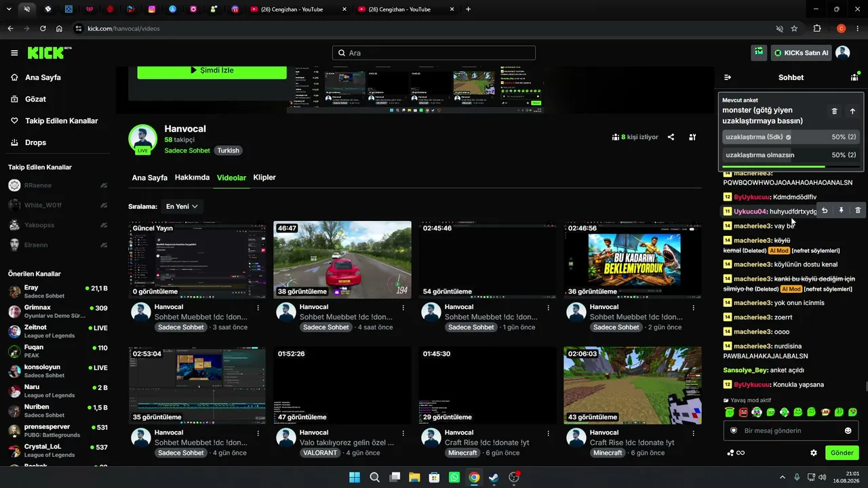Share the Hanvocal channel

[671, 137]
